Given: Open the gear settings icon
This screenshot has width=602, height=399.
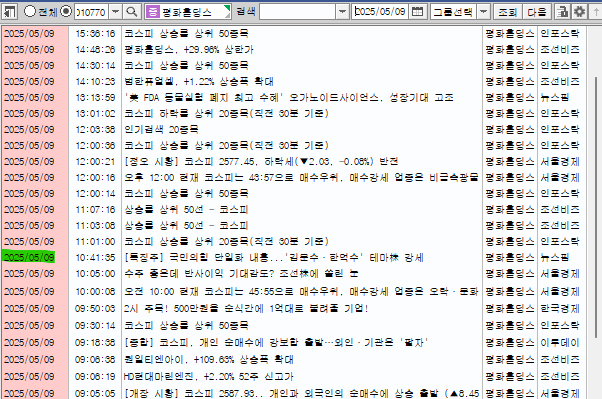Looking at the screenshot, I should point(579,12).
